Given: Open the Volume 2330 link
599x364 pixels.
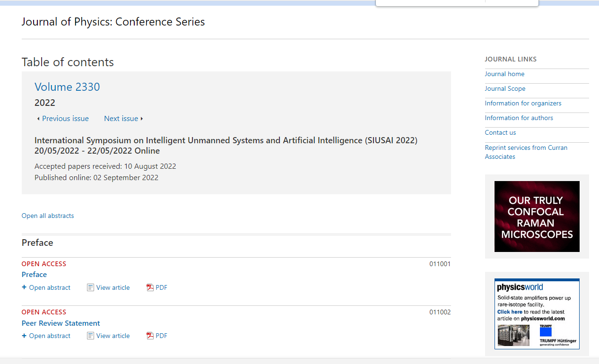Looking at the screenshot, I should (67, 87).
